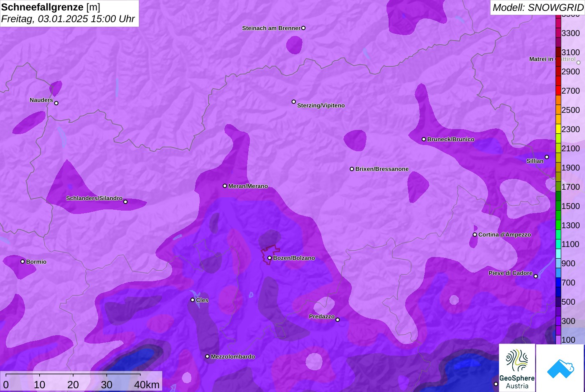Select the 1100 legend value

pyautogui.click(x=571, y=244)
